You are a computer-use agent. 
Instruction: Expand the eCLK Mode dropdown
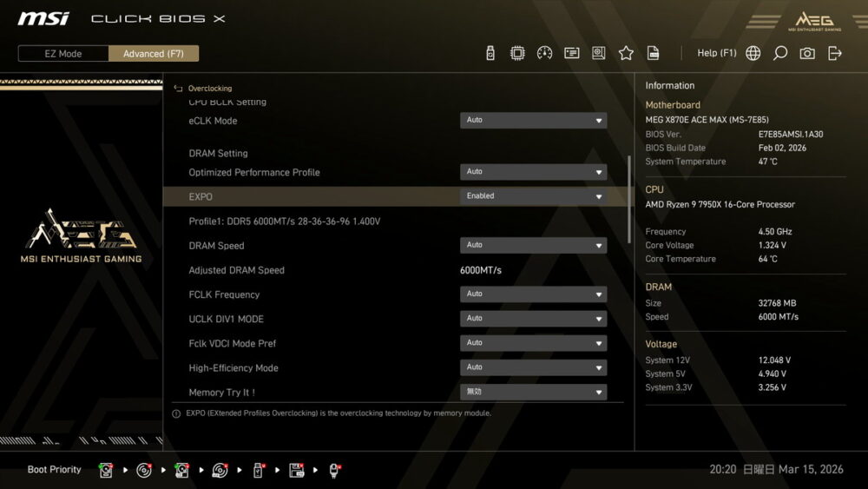click(533, 121)
